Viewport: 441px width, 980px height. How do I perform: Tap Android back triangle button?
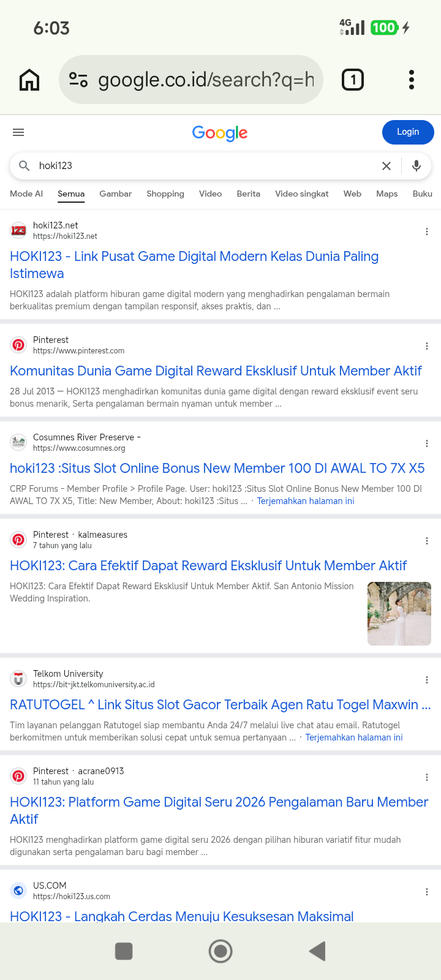click(317, 951)
